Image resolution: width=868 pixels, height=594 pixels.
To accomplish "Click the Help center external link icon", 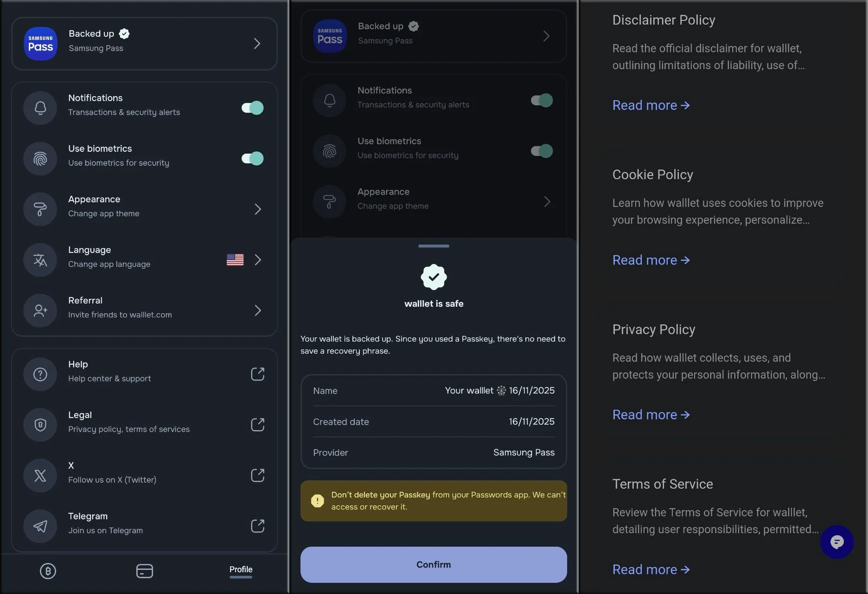I will [258, 374].
